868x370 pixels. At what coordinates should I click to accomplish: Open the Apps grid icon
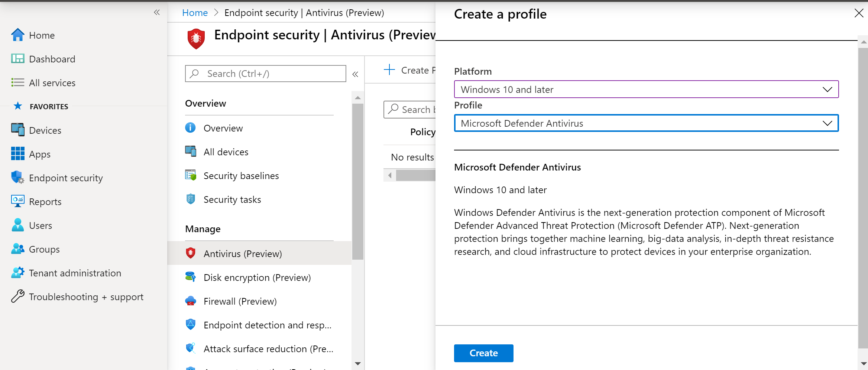pos(17,154)
